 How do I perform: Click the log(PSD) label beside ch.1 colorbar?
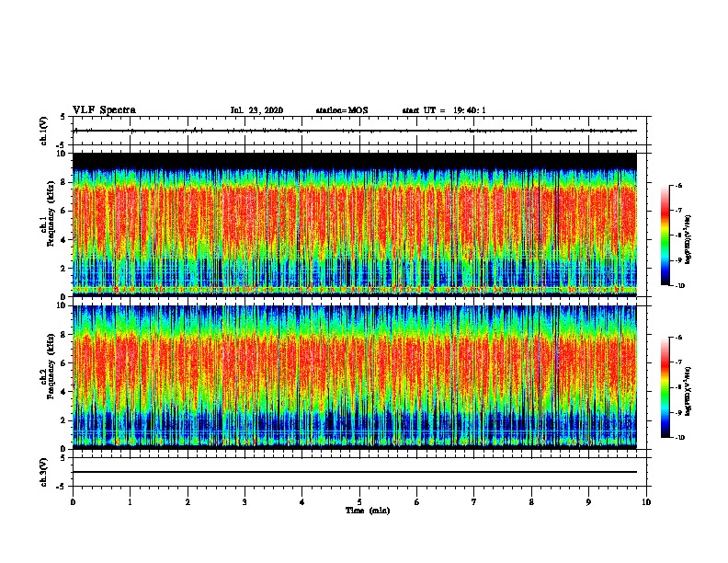[688, 240]
